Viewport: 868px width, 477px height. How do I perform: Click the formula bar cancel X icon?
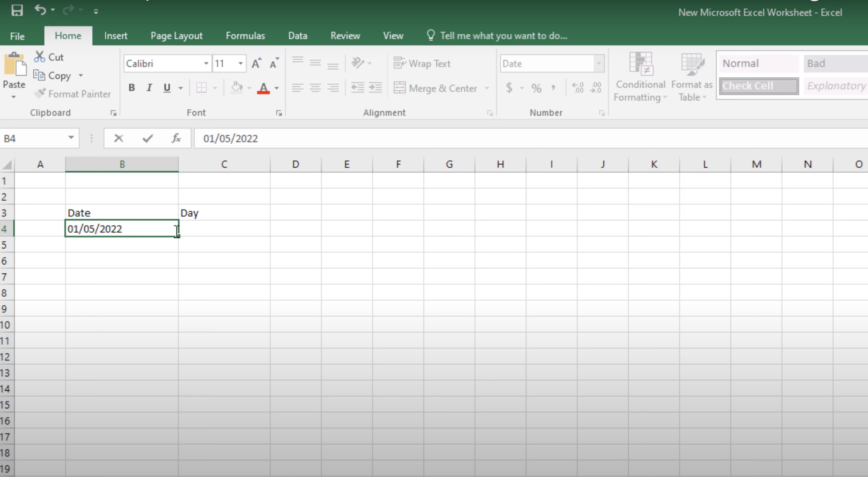[x=118, y=138]
